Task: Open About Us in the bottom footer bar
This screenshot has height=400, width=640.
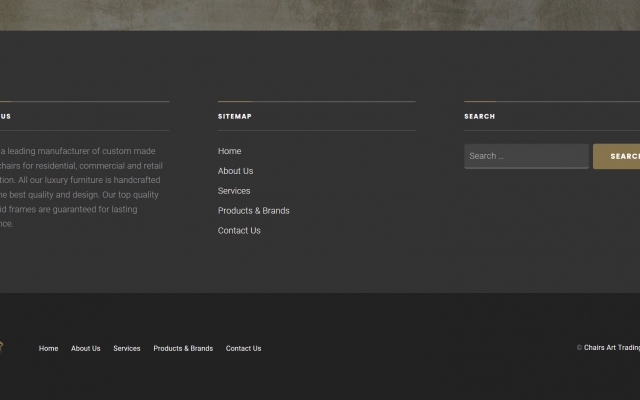Action: (x=85, y=349)
